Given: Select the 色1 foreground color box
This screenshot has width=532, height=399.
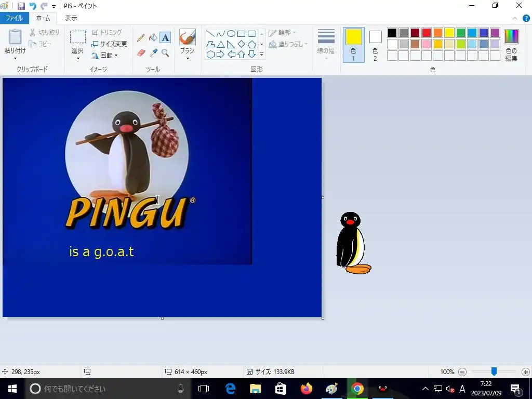Looking at the screenshot, I should coord(353,45).
